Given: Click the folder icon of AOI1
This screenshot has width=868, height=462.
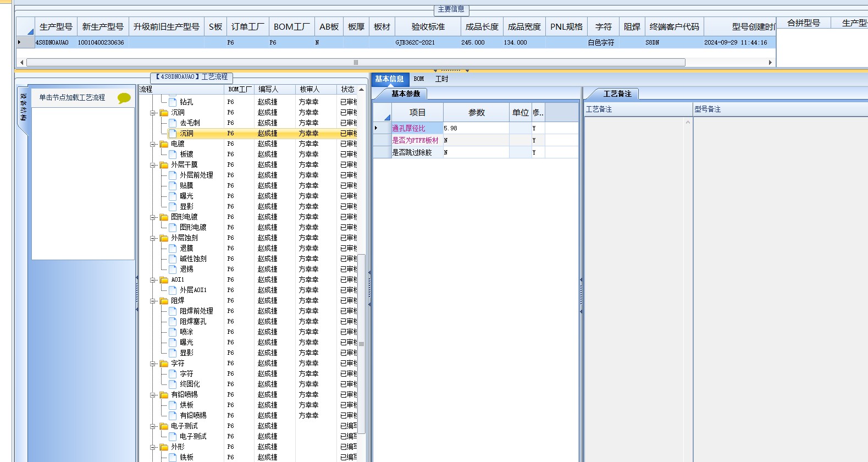Looking at the screenshot, I should 164,280.
